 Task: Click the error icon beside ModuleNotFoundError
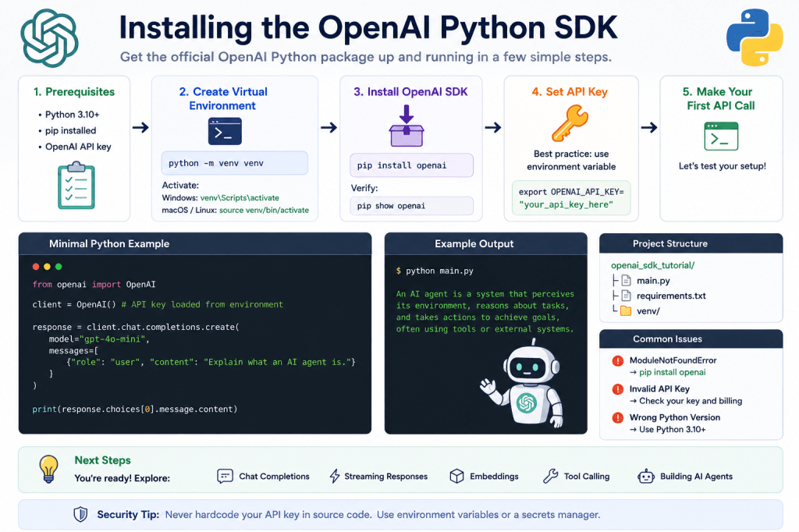click(618, 361)
